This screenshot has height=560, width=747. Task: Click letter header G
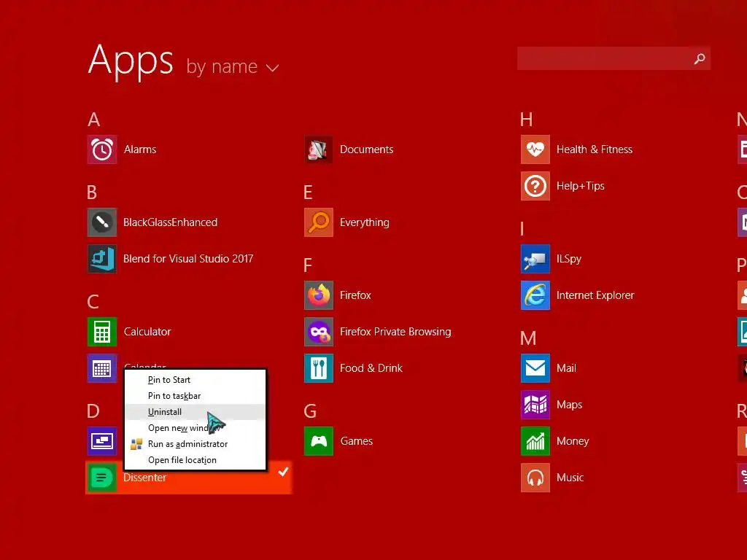[310, 411]
